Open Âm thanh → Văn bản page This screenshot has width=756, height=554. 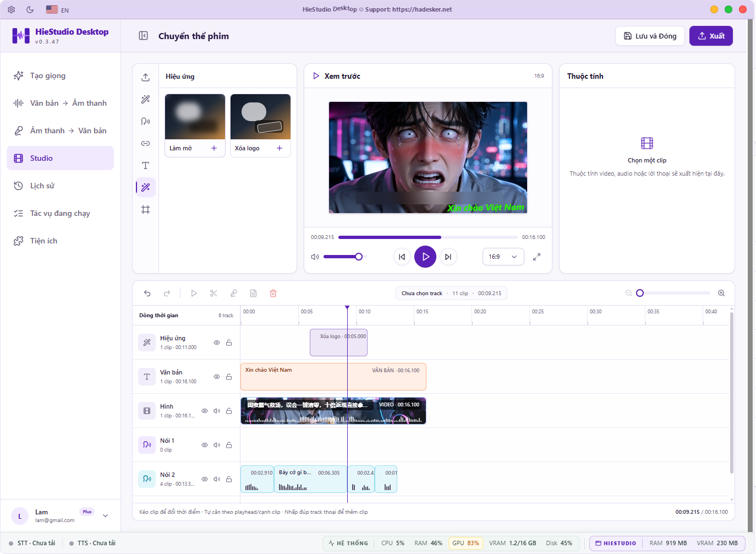[60, 131]
